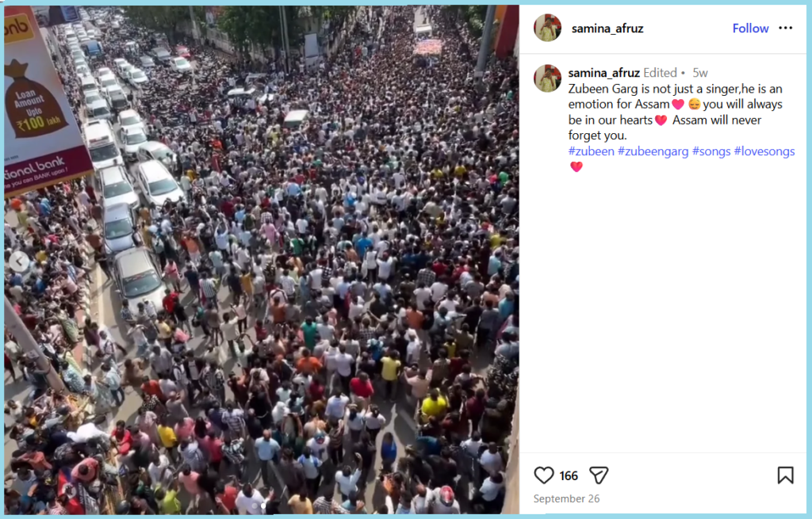This screenshot has width=812, height=519.
Task: Open the #songs hashtag
Action: click(x=711, y=151)
